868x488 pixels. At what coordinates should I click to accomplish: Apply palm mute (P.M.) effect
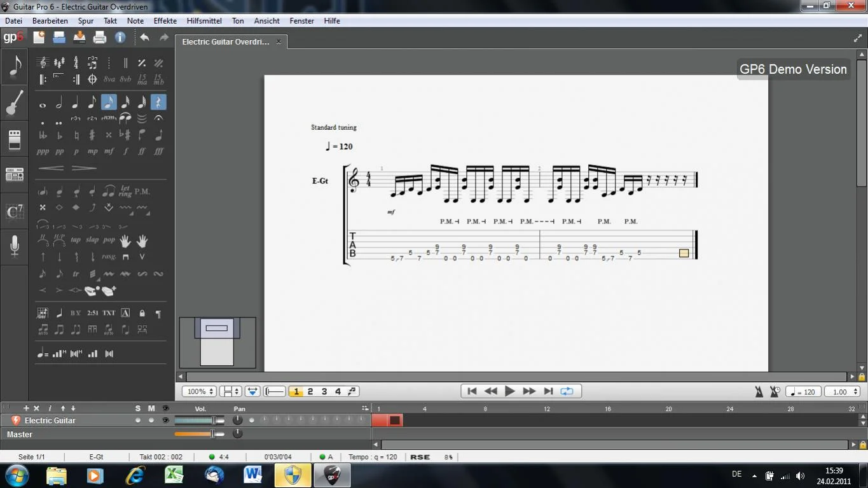[x=142, y=191]
